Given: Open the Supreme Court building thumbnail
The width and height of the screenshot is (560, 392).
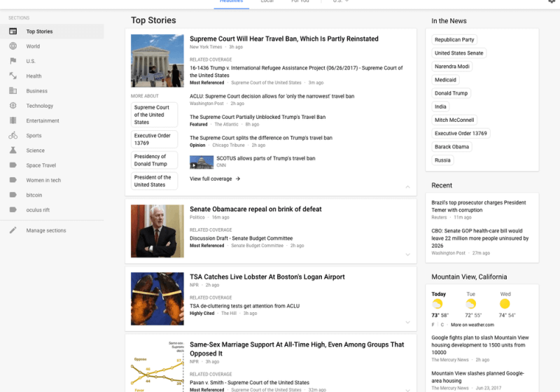Looking at the screenshot, I should [x=157, y=61].
